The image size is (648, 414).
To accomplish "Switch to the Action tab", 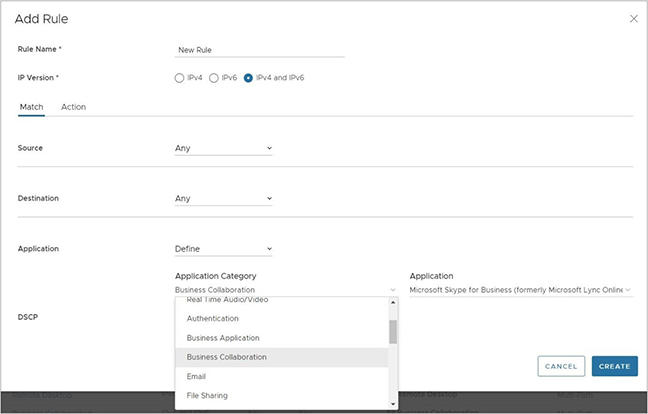I will tap(73, 107).
